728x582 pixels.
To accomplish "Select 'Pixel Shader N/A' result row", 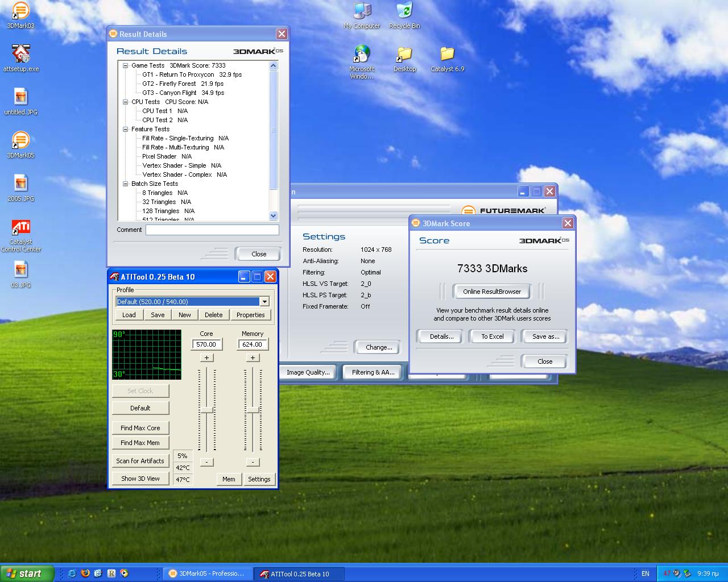I will pos(167,156).
